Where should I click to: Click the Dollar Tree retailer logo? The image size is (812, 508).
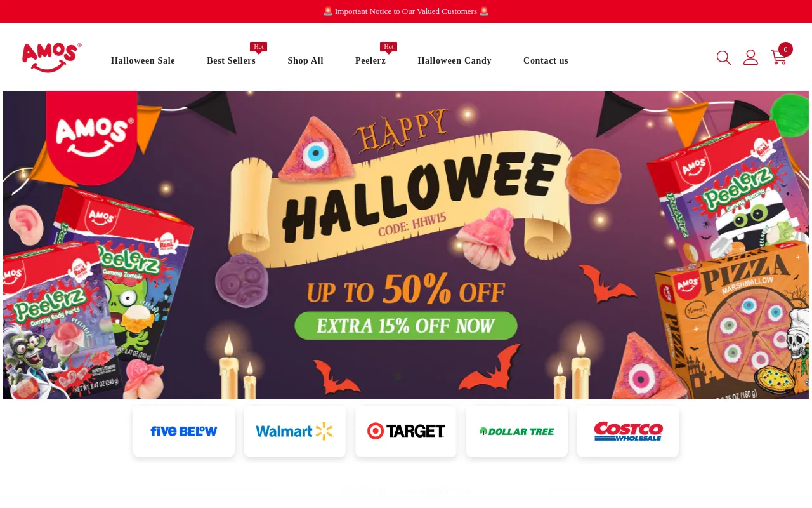coord(517,431)
